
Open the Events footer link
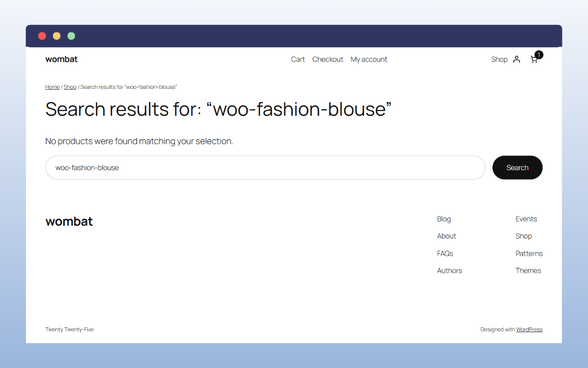(x=526, y=219)
